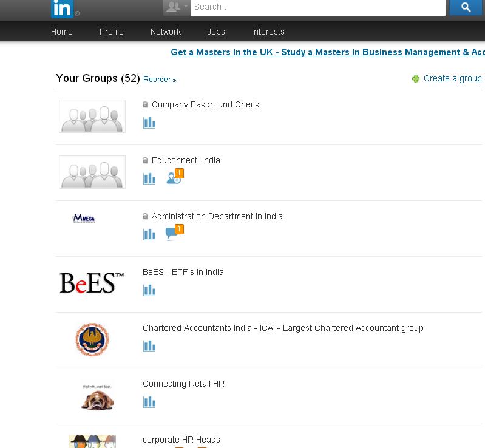View statistics icon for Company Bakground Check

[149, 123]
